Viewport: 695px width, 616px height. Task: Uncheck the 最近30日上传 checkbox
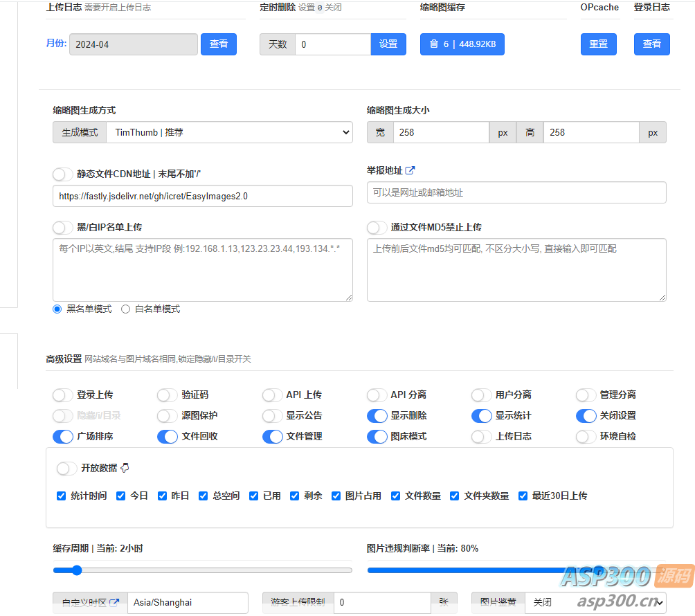pos(523,496)
